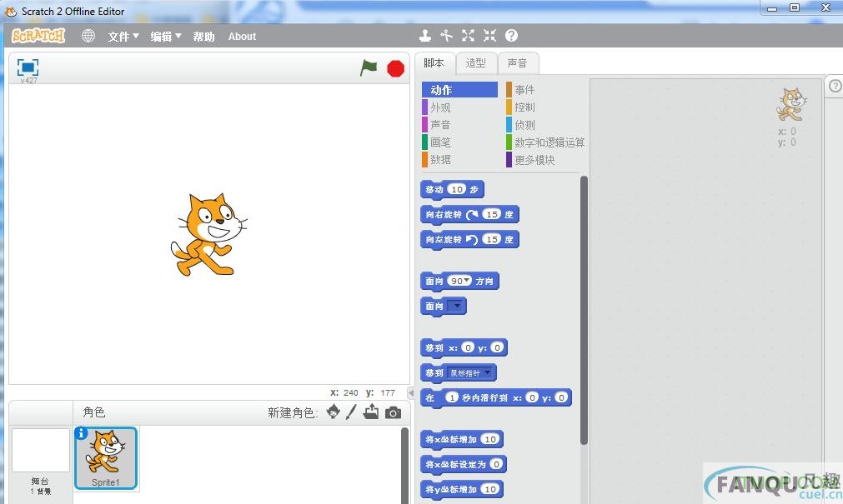Viewport: 843px width, 504px height.
Task: Select the 侦测 block category
Action: point(544,125)
